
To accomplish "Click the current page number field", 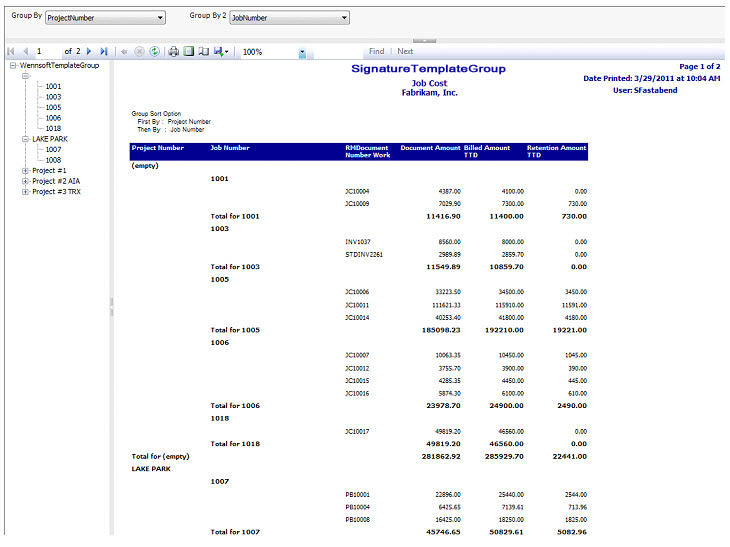I will [47, 51].
